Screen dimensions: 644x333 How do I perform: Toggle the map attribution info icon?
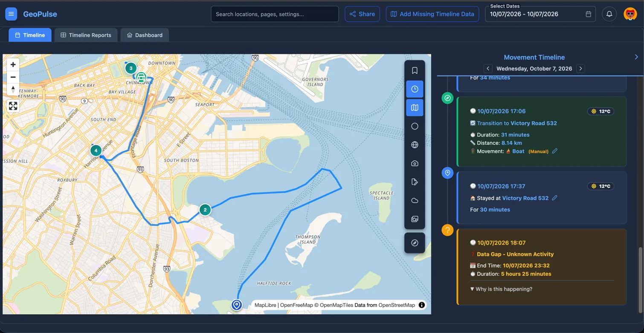421,305
